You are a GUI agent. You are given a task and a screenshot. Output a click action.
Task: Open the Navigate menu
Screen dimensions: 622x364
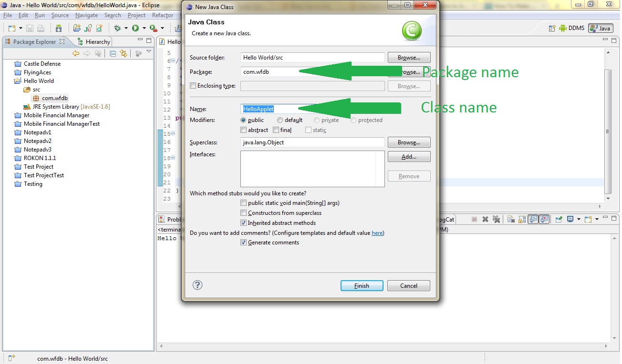coord(86,15)
